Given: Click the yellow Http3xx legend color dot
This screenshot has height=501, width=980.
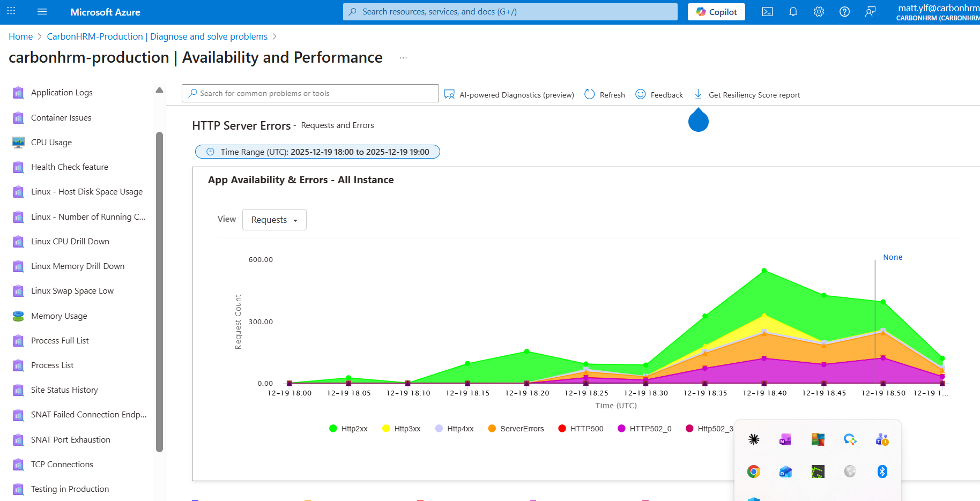Looking at the screenshot, I should (x=386, y=429).
